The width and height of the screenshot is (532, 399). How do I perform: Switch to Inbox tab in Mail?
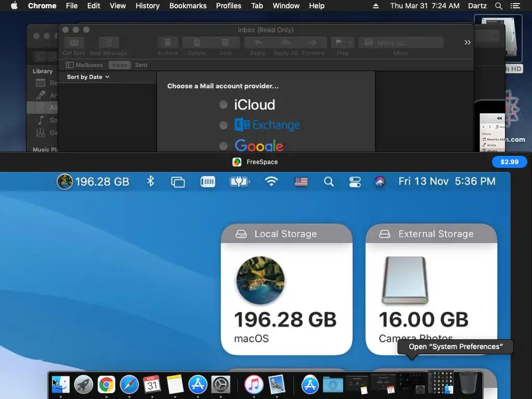point(119,65)
